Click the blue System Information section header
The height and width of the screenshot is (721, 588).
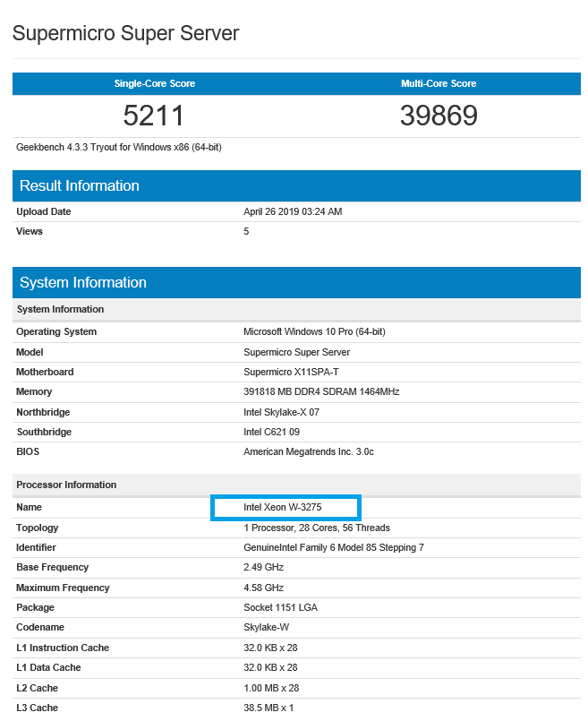pyautogui.click(x=296, y=282)
